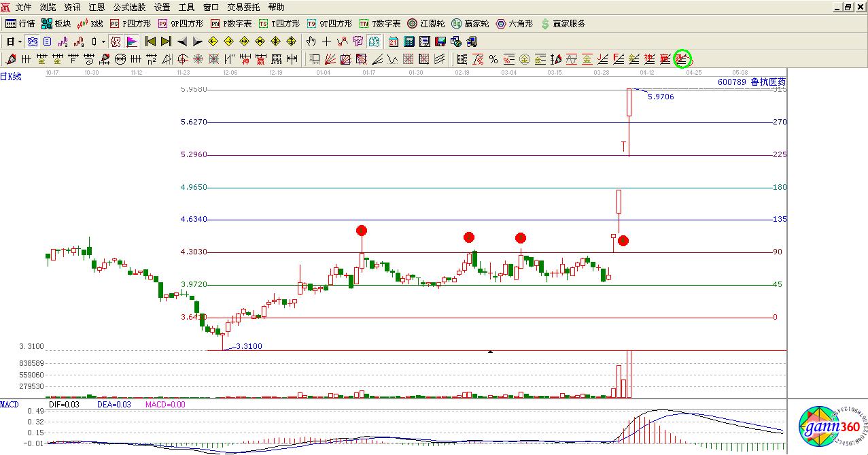Open the calculator icon in toolbar
Image resolution: width=868 pixels, height=455 pixels.
point(409,41)
